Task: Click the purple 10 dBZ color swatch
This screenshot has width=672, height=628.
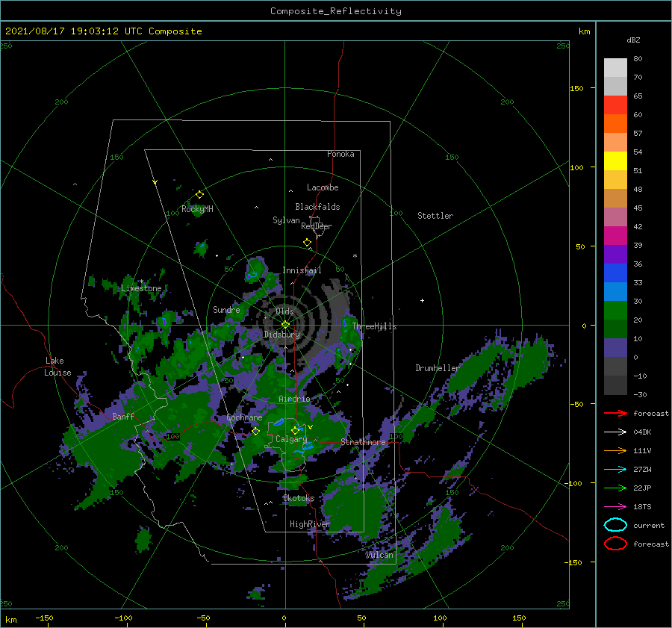Action: click(615, 348)
